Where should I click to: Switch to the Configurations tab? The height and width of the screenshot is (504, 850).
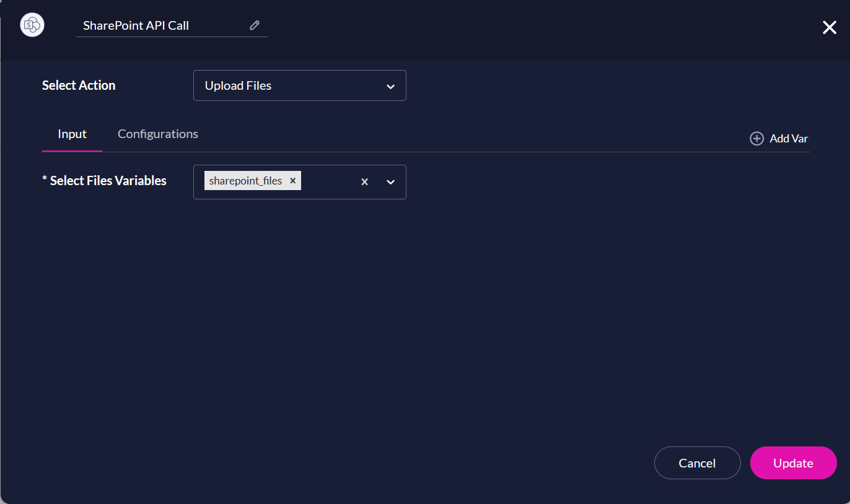pos(157,134)
